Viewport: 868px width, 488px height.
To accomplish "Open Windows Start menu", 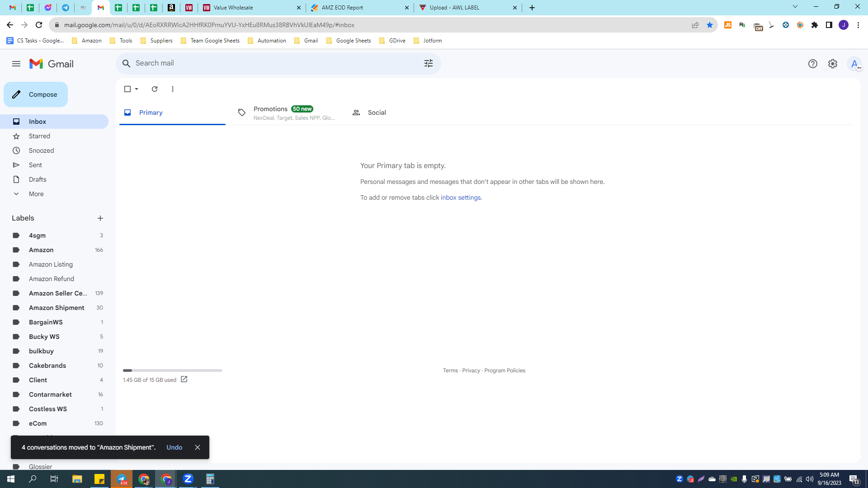I will point(11,479).
